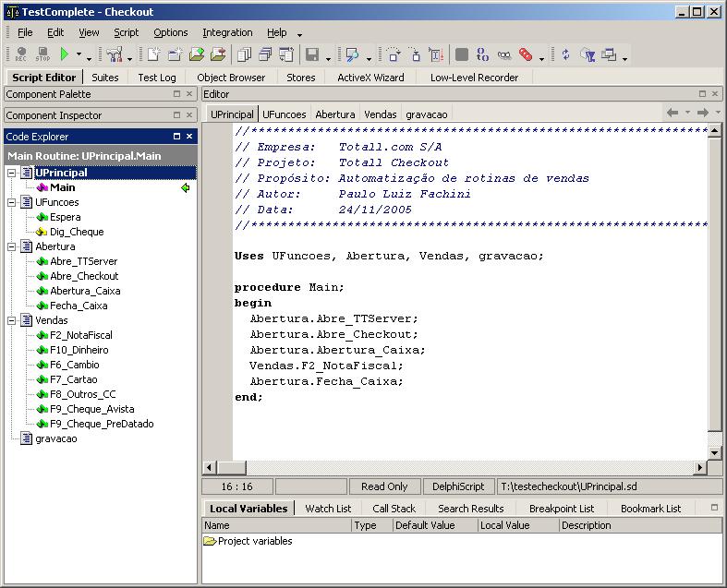Open the Integration menu
Screen dimensions: 727x588
coord(227,33)
